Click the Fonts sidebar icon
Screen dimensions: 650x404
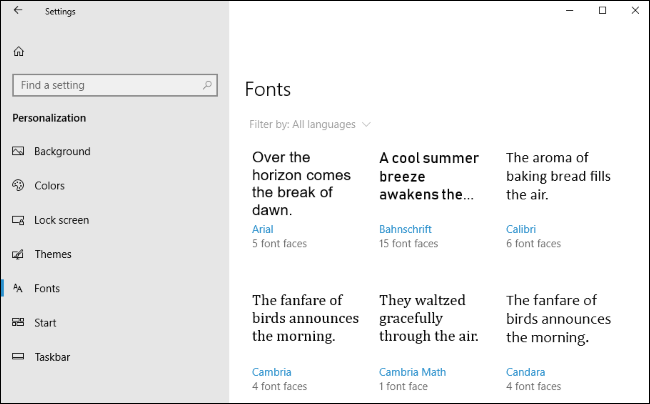pos(18,289)
